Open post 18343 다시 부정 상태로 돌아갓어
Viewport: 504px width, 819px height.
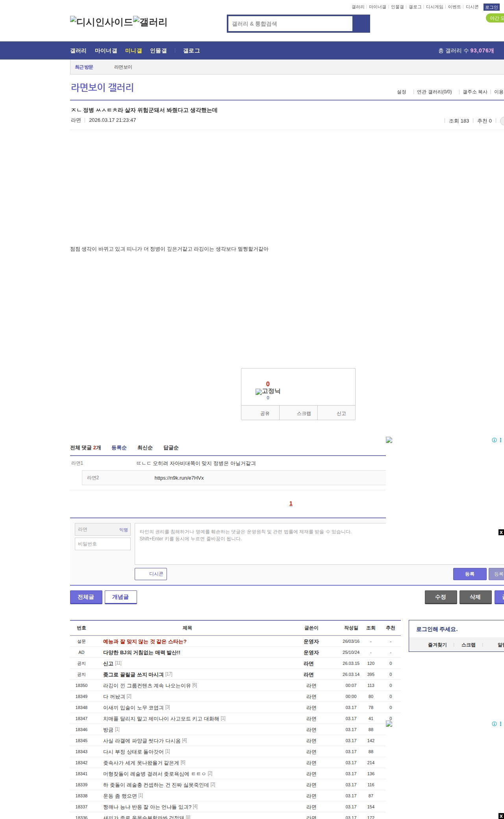133,752
